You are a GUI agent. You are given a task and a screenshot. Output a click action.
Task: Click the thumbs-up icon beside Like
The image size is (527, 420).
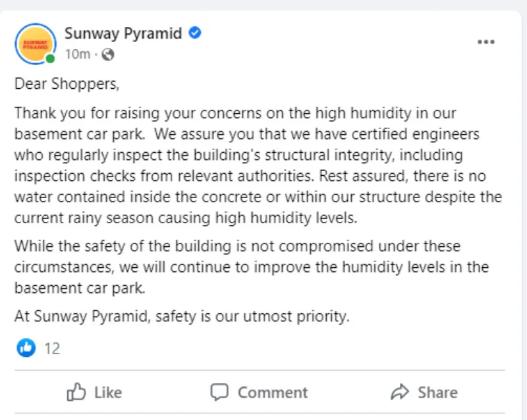76,393
